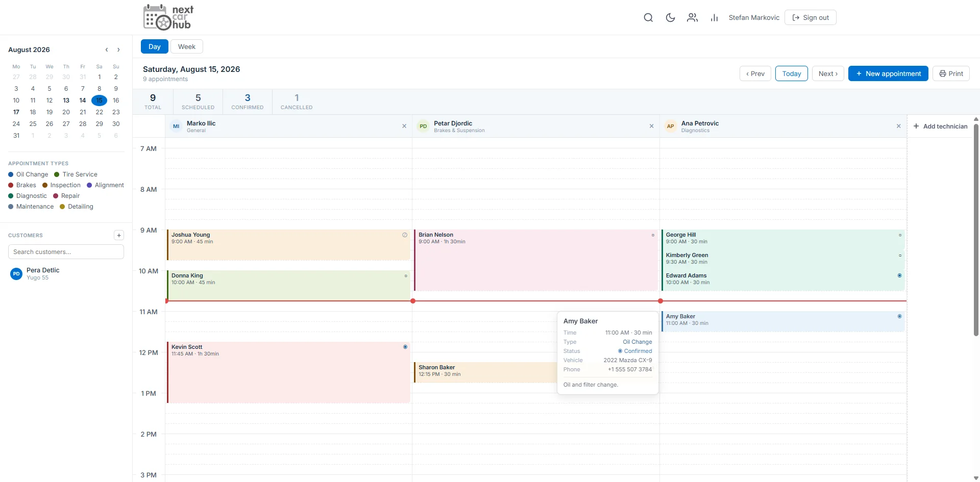Click status icon on Brian Nelson appointment
This screenshot has height=482, width=980.
[x=653, y=235]
